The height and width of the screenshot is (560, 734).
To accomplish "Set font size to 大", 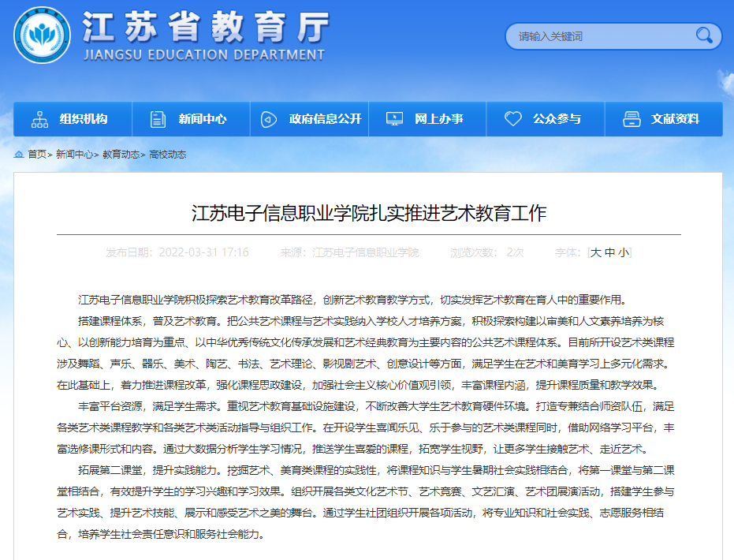I will pyautogui.click(x=595, y=253).
